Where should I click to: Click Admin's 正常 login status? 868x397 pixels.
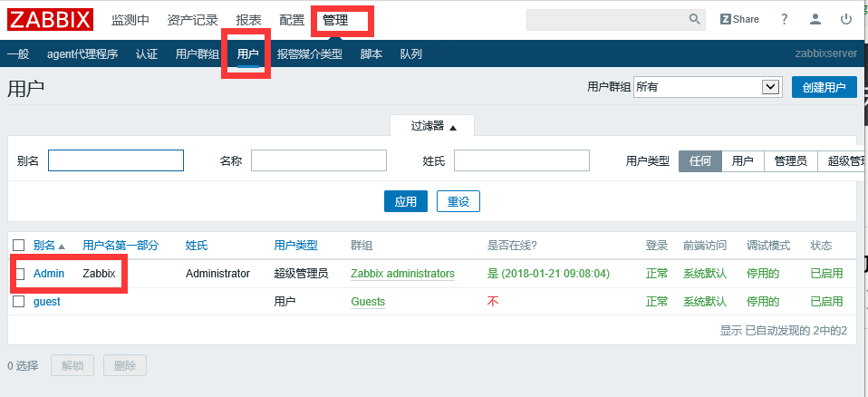pyautogui.click(x=657, y=274)
